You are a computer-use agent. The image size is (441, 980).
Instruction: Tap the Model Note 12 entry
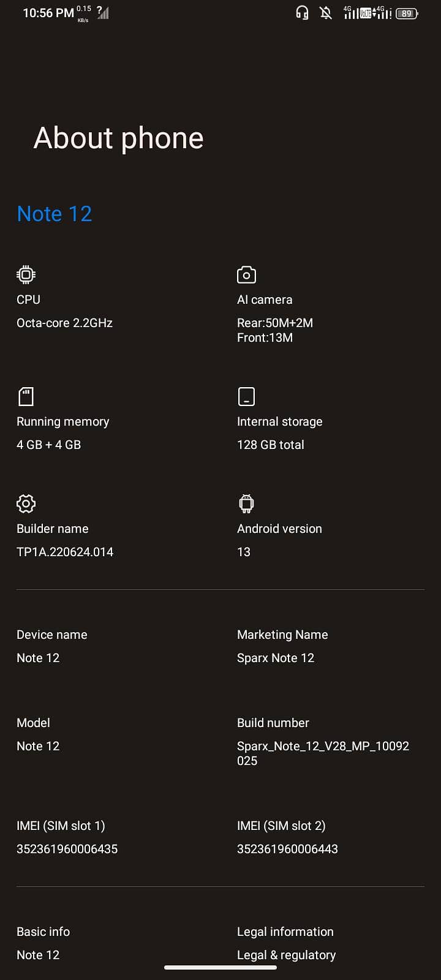(x=38, y=745)
